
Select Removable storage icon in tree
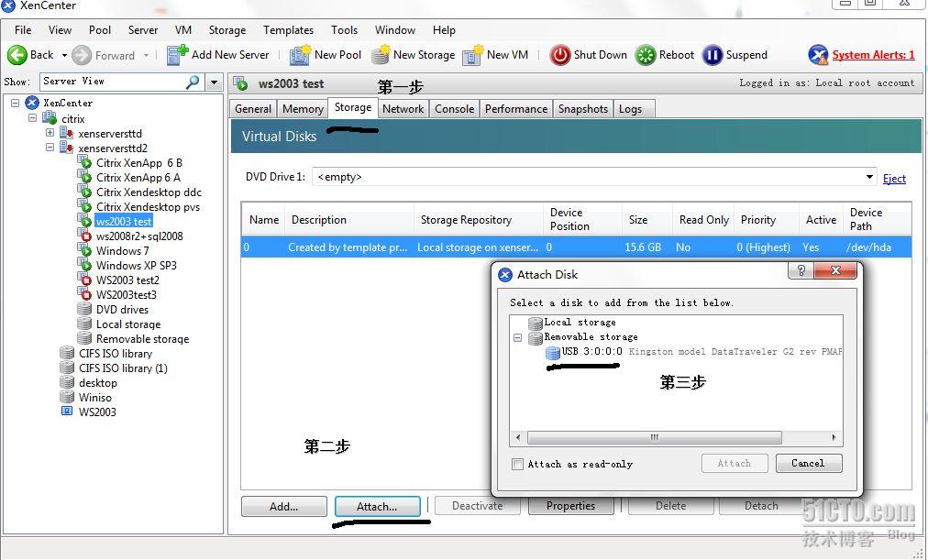click(84, 338)
